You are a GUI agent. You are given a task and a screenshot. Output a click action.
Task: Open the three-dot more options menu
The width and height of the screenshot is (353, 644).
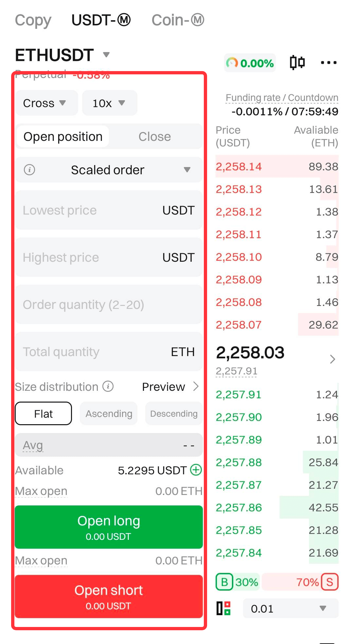pyautogui.click(x=328, y=63)
